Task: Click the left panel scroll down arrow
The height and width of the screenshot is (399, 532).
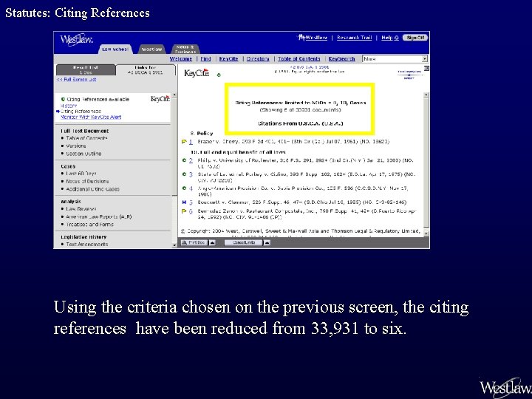Action: click(174, 245)
